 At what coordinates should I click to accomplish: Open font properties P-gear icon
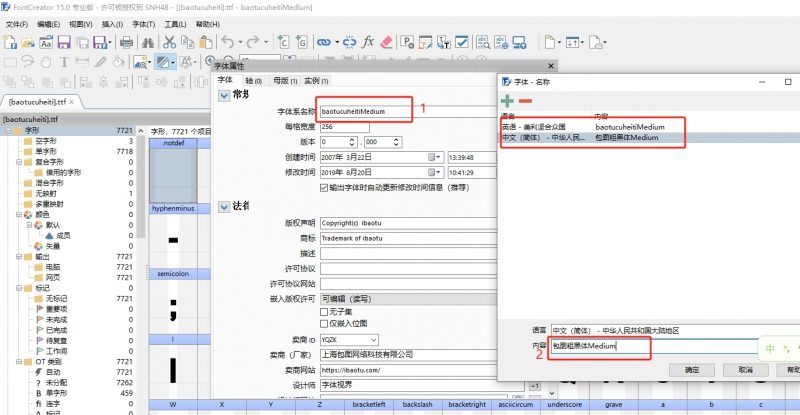pyautogui.click(x=407, y=42)
